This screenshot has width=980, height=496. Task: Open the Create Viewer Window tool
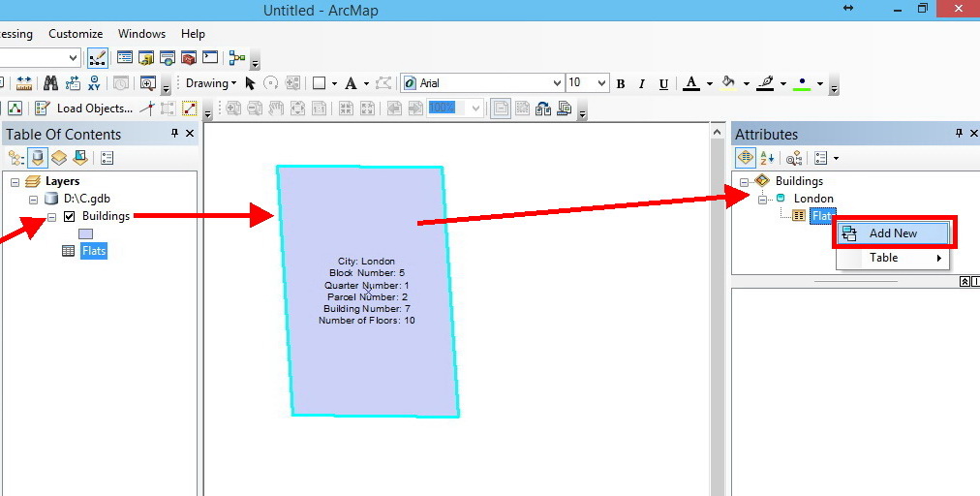point(148,83)
